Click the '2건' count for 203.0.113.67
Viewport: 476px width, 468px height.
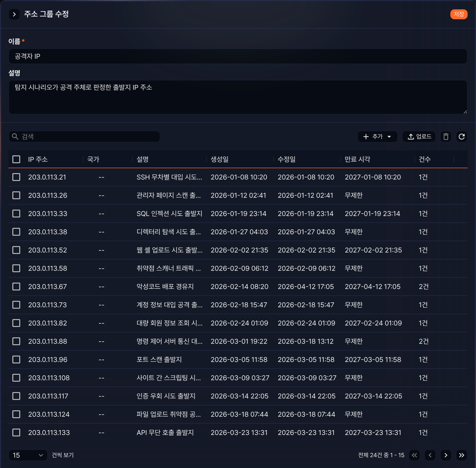[x=424, y=287]
